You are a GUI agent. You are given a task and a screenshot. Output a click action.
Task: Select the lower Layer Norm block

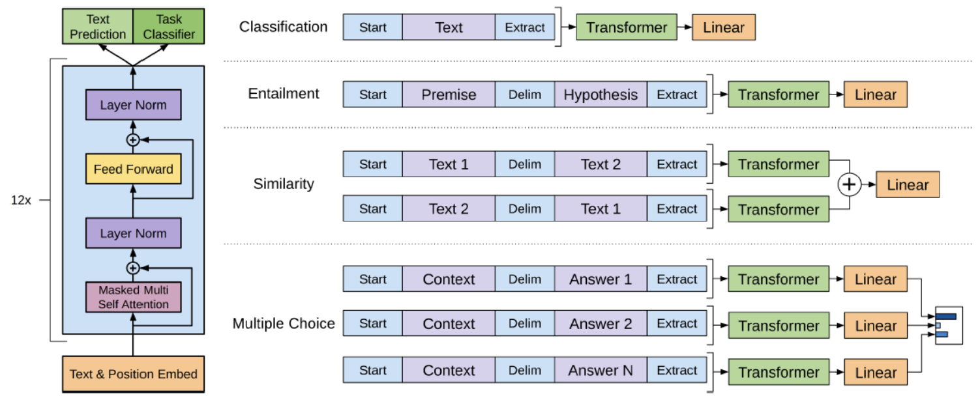click(133, 233)
